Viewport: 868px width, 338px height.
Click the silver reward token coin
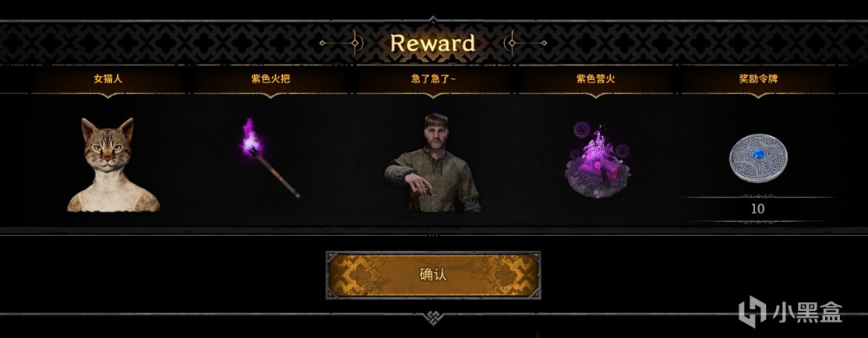click(758, 158)
